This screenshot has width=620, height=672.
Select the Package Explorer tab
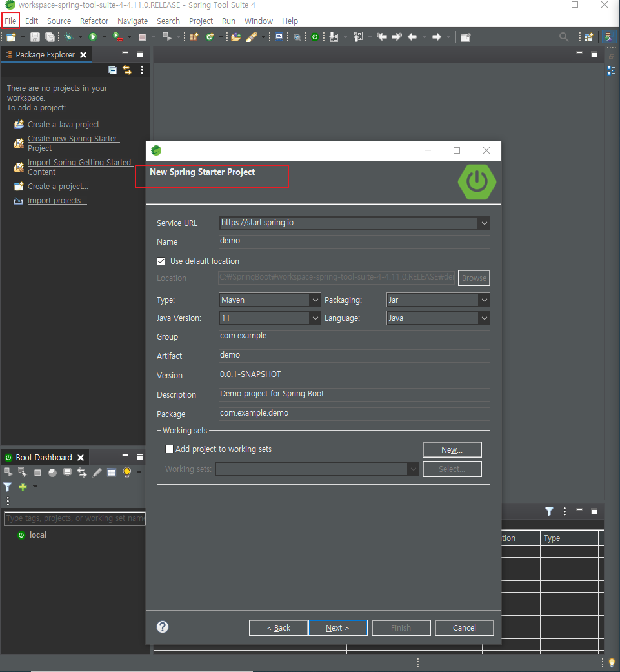(45, 54)
